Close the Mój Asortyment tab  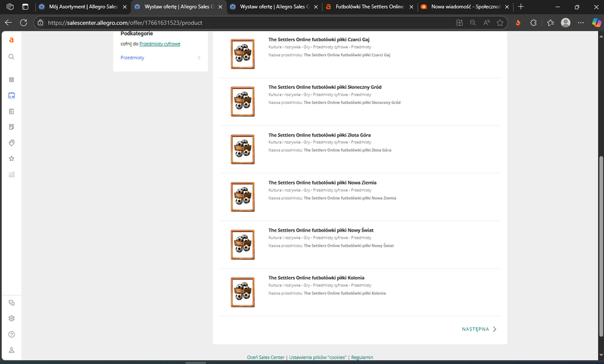coord(125,7)
